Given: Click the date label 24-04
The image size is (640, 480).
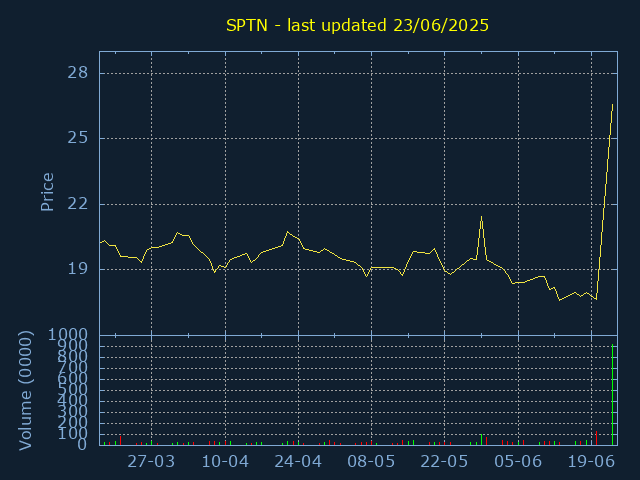Looking at the screenshot, I should click(x=298, y=462).
